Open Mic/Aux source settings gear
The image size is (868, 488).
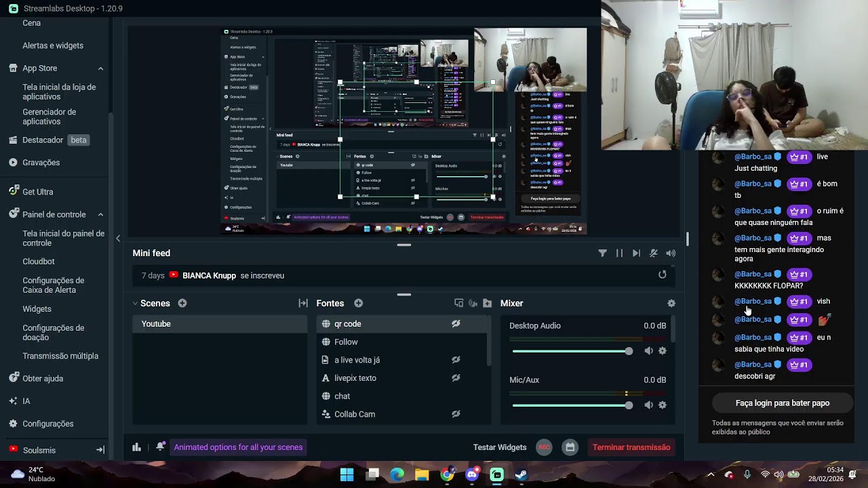(663, 405)
